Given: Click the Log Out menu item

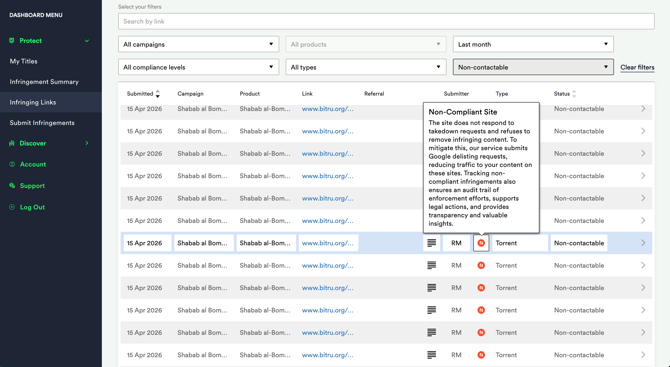Looking at the screenshot, I should click(32, 207).
